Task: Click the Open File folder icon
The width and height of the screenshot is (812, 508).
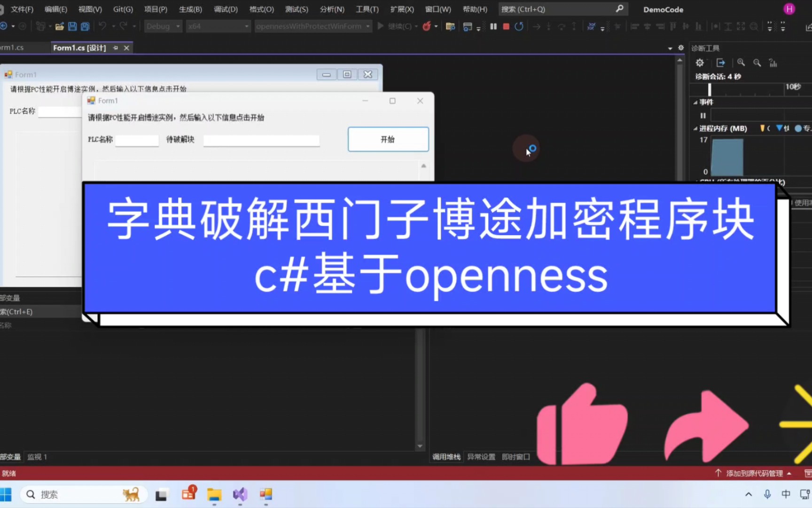Action: point(59,26)
